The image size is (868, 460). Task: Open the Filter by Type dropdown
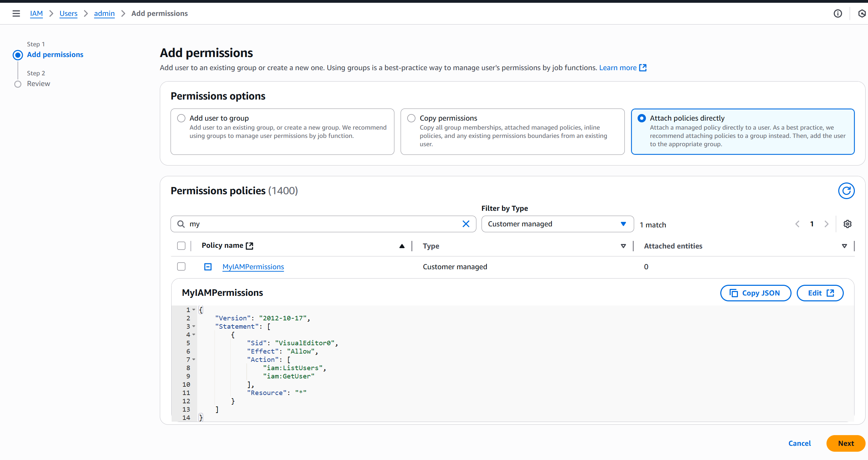point(557,224)
